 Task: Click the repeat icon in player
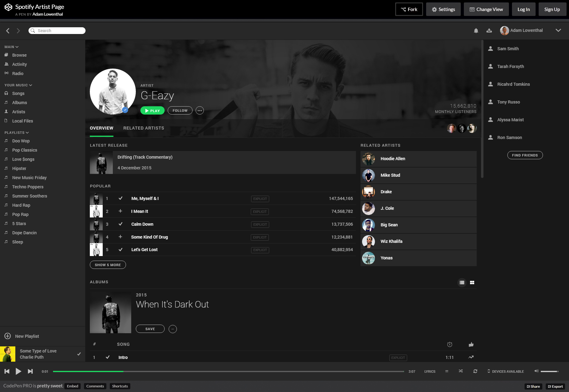tap(475, 371)
